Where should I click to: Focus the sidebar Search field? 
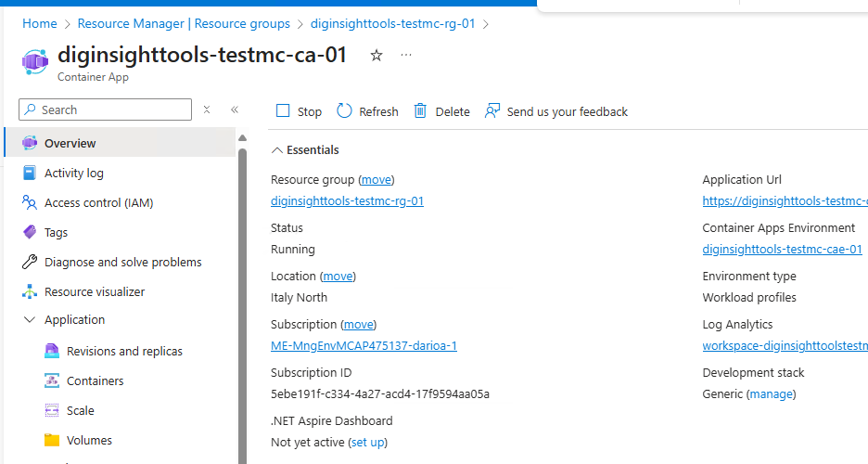pos(113,110)
